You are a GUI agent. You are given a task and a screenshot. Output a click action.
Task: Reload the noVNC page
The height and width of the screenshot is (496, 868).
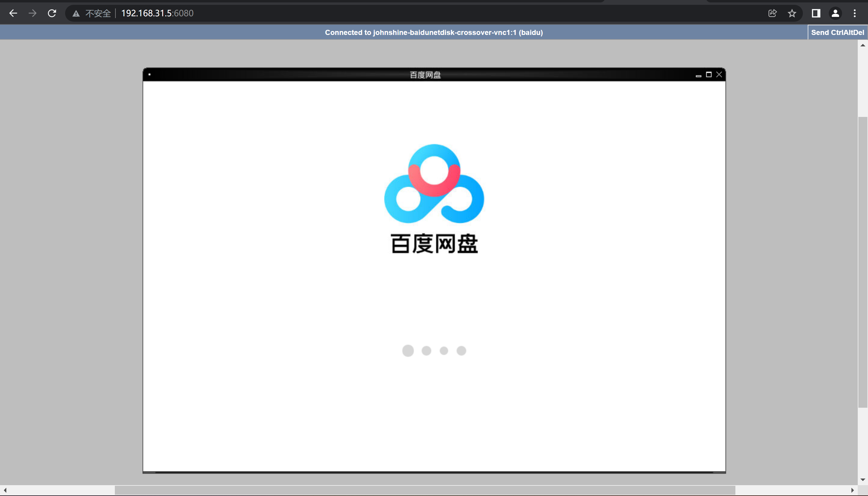52,13
